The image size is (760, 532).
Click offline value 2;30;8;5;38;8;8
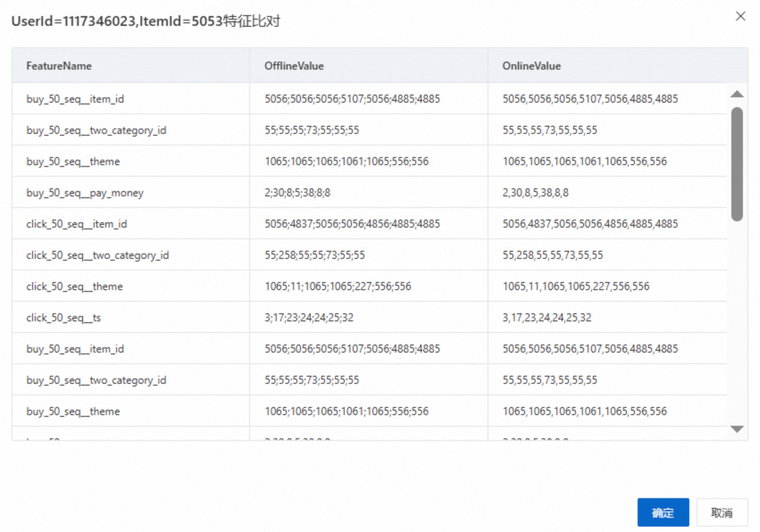297,193
